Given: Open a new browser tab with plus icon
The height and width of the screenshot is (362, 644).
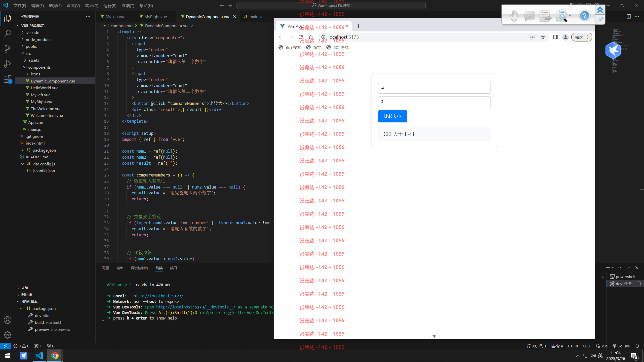Looking at the screenshot, I should 358,26.
